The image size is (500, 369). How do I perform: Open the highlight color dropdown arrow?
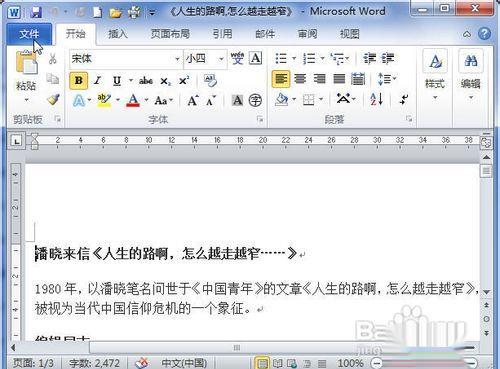(118, 100)
